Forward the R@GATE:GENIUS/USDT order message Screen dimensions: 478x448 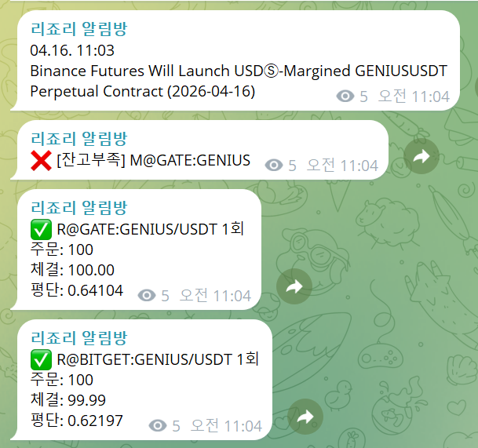pos(294,286)
